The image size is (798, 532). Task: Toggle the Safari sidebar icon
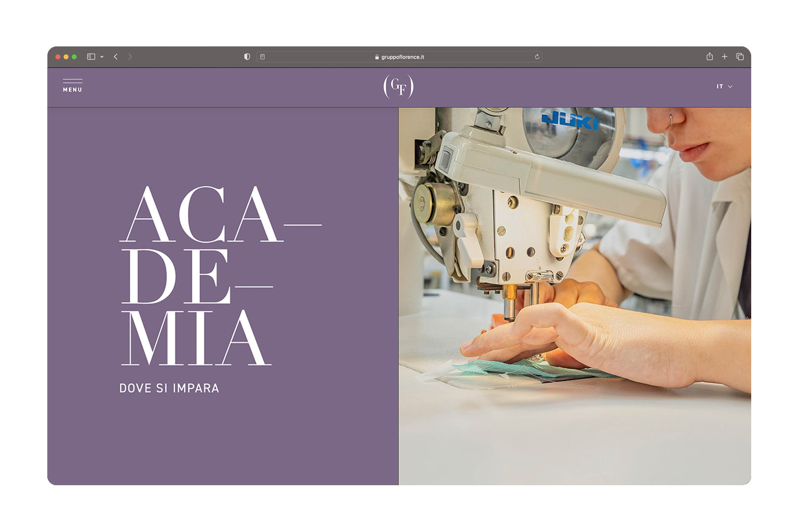point(91,57)
